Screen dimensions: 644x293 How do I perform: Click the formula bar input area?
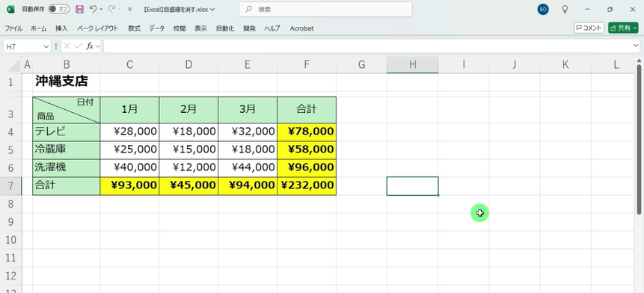coord(367,46)
